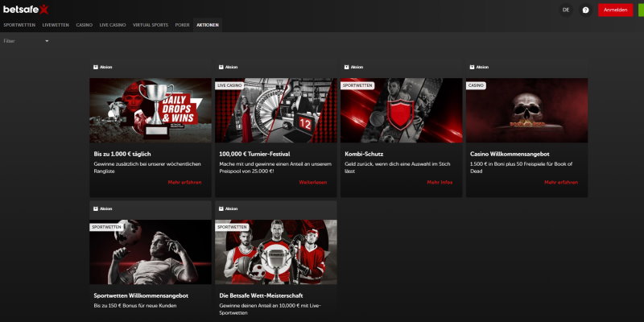Open the Virtual Sports tab
The image size is (644, 322).
tap(151, 25)
